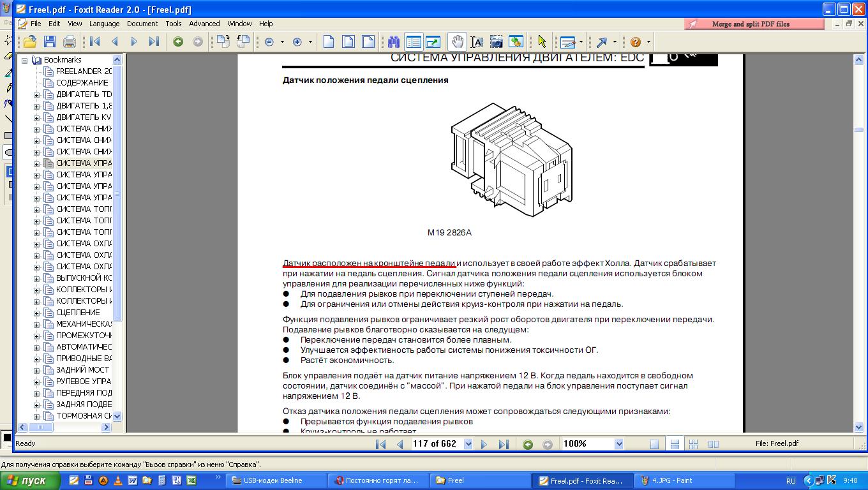Viewport: 868px width, 490px height.
Task: Select the Snapshot camera tool
Action: pyautogui.click(x=497, y=42)
